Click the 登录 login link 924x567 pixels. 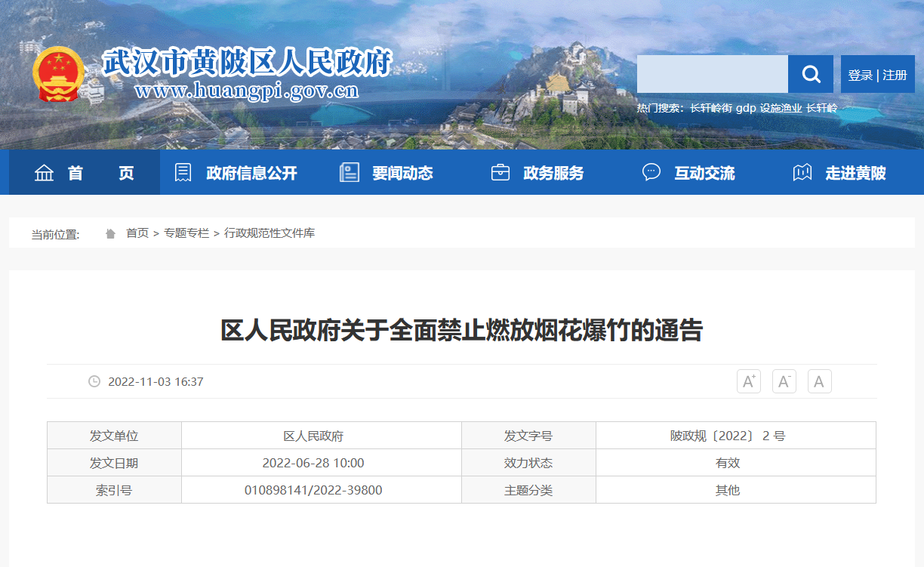pos(860,75)
